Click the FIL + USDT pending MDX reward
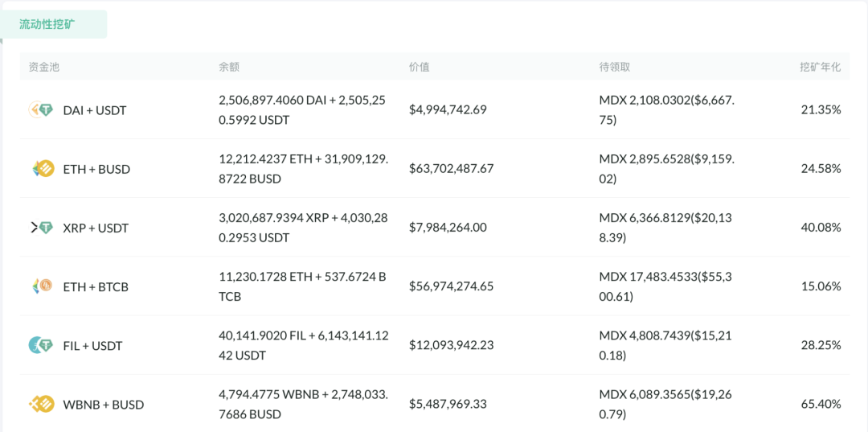The image size is (868, 432). 665,345
